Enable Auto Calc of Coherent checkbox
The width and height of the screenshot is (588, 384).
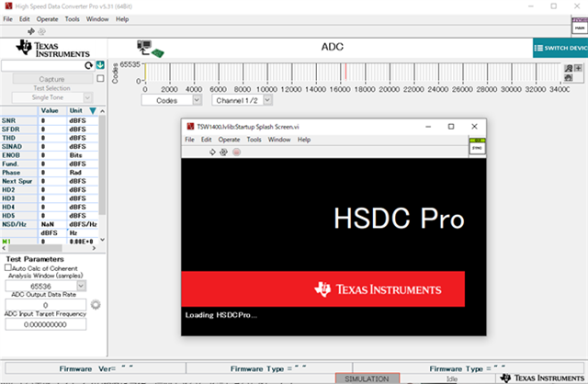click(8, 267)
